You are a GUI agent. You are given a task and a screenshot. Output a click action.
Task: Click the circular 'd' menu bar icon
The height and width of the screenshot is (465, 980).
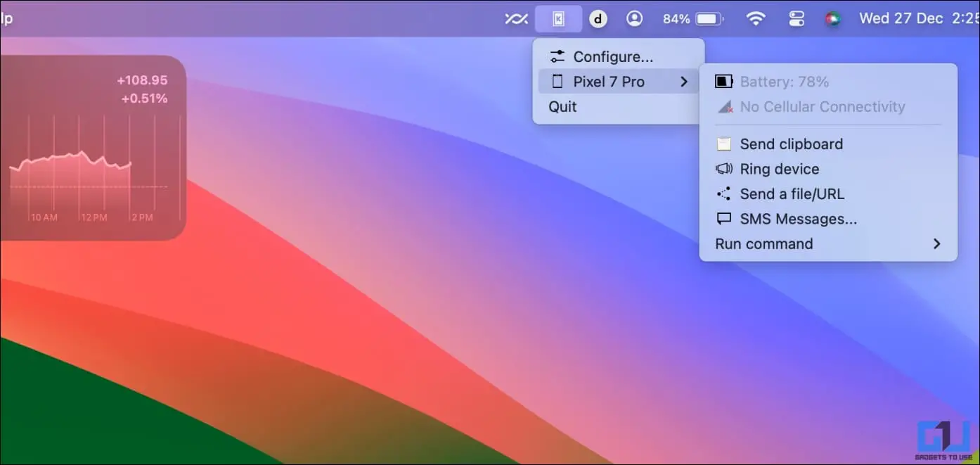598,19
